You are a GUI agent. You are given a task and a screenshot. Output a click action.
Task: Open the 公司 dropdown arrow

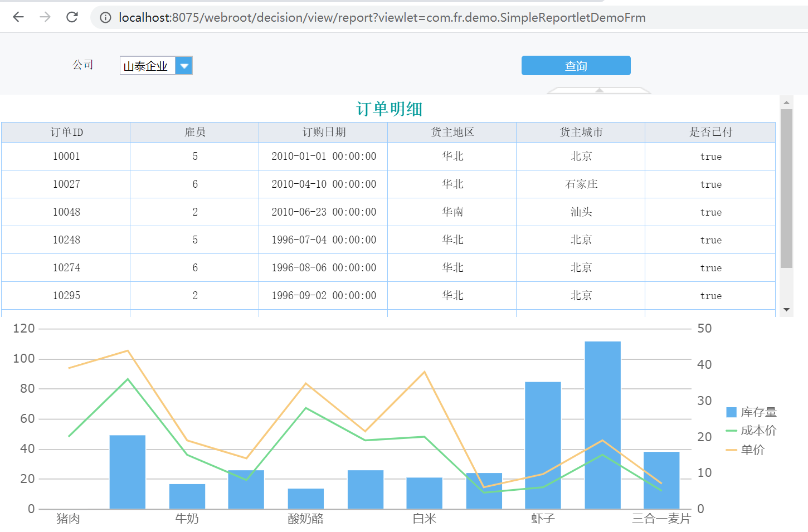(x=184, y=66)
